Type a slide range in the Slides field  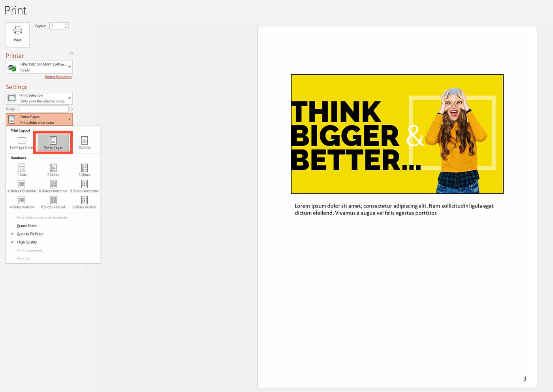point(43,109)
